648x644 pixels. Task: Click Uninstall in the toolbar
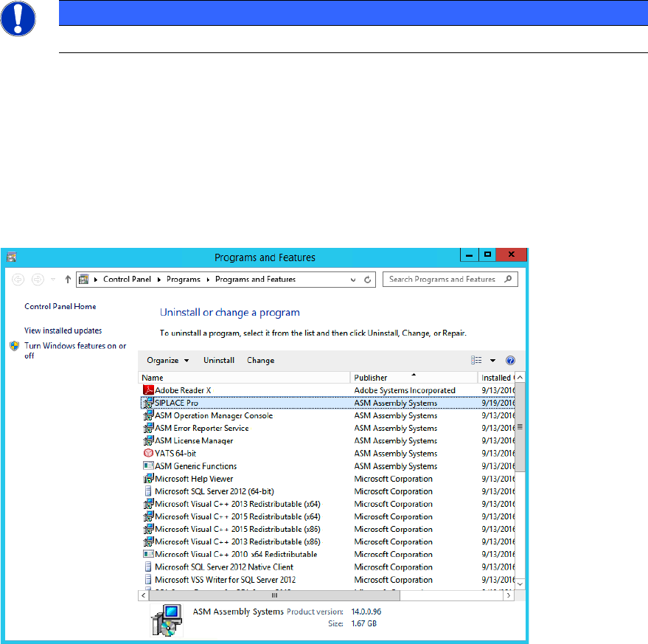219,360
